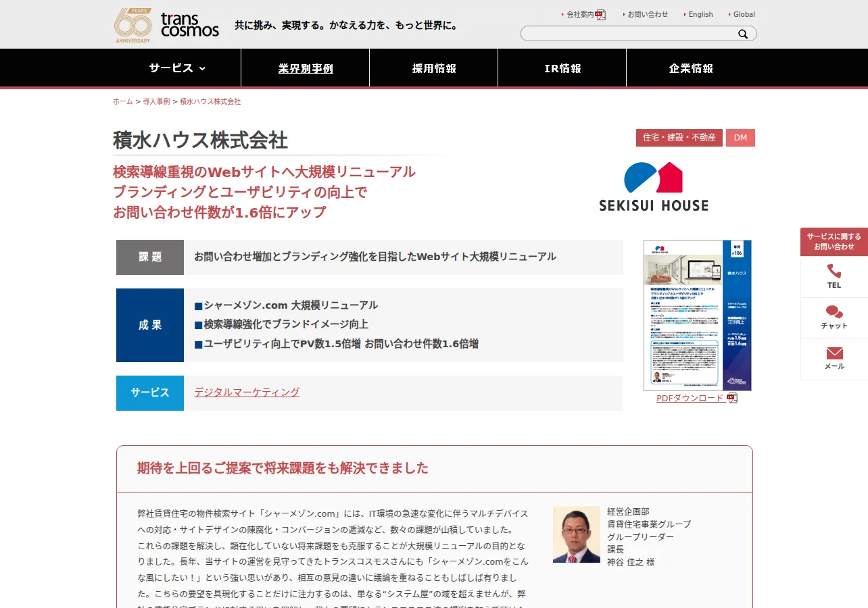The width and height of the screenshot is (868, 608).
Task: Click the 積水ハウス株式会社 page heading
Action: click(x=200, y=141)
